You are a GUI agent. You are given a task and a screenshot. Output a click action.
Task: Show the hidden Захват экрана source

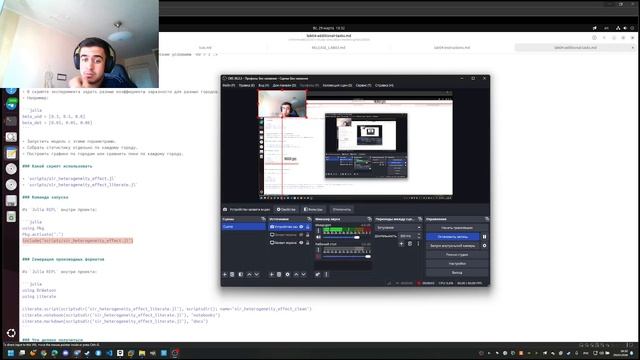[x=302, y=235]
